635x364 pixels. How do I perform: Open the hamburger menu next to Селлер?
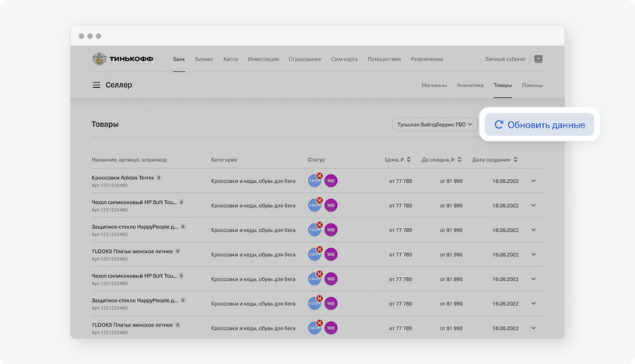[x=96, y=85]
